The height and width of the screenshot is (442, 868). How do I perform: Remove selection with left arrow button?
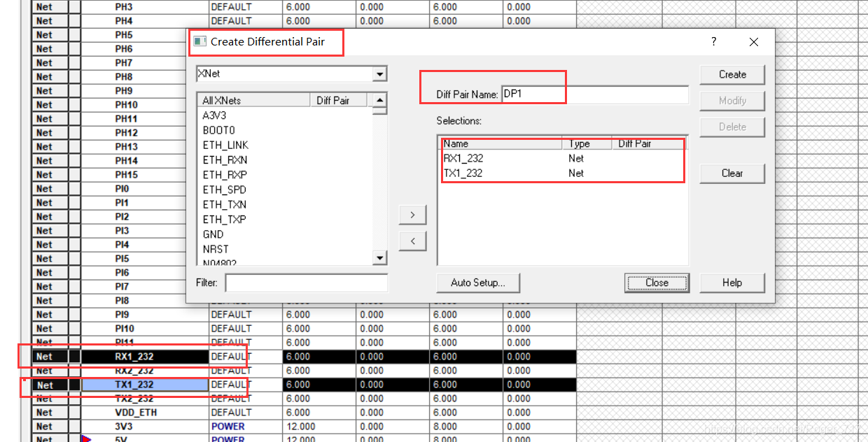coord(412,241)
